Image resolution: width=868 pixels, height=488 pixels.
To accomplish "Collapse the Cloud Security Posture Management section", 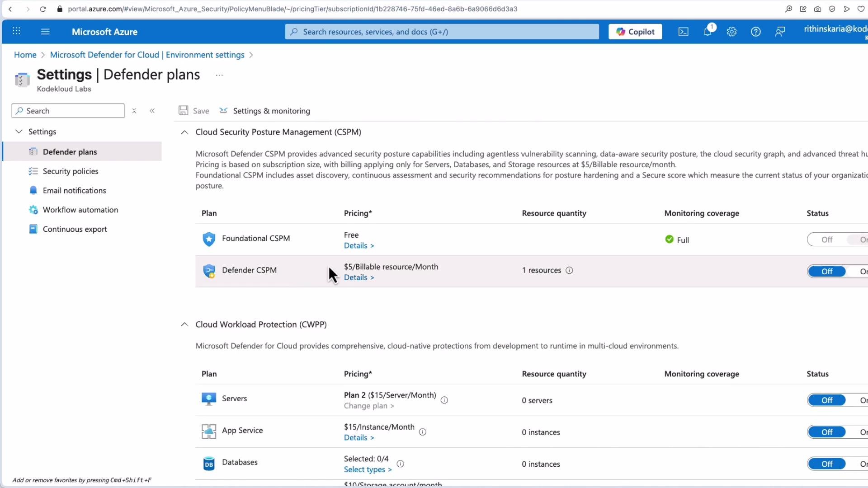I will 184,132.
